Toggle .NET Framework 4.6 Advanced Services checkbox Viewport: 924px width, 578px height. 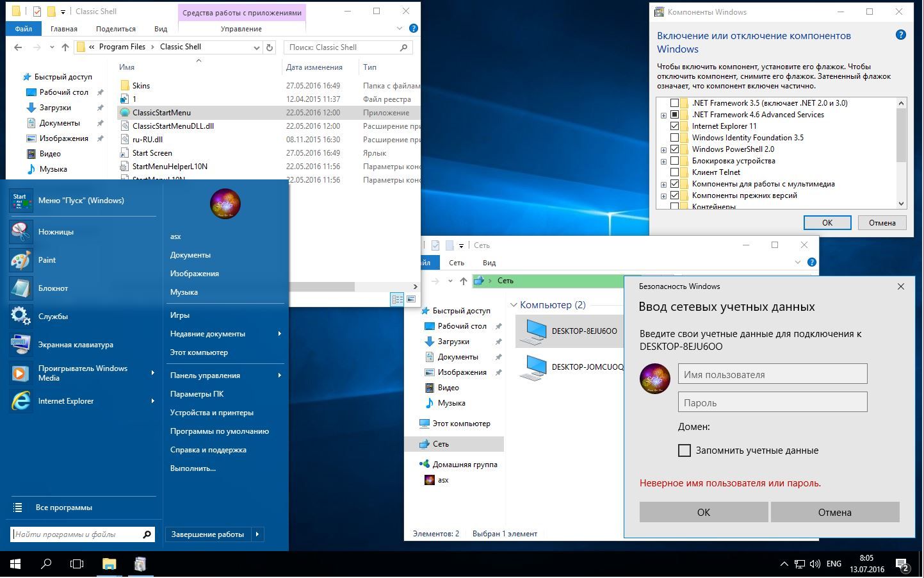click(x=674, y=115)
